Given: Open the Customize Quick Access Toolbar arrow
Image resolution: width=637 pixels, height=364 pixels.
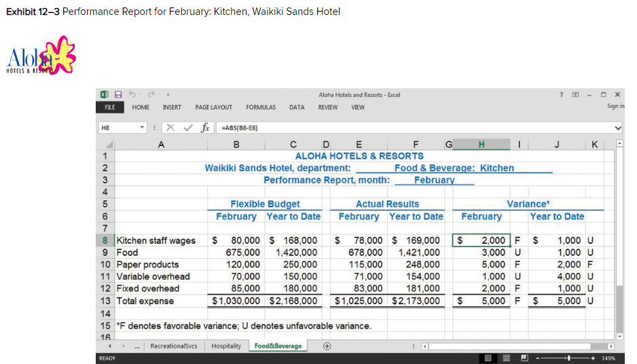Looking at the screenshot, I should pos(168,94).
